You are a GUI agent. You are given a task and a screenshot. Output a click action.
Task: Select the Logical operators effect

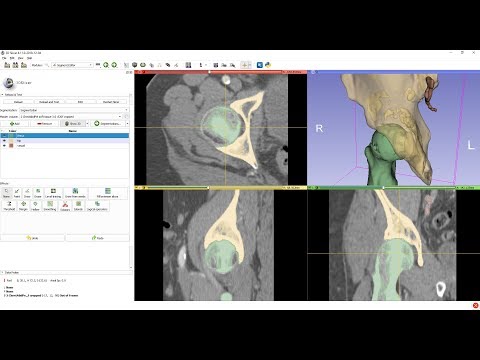(x=97, y=206)
